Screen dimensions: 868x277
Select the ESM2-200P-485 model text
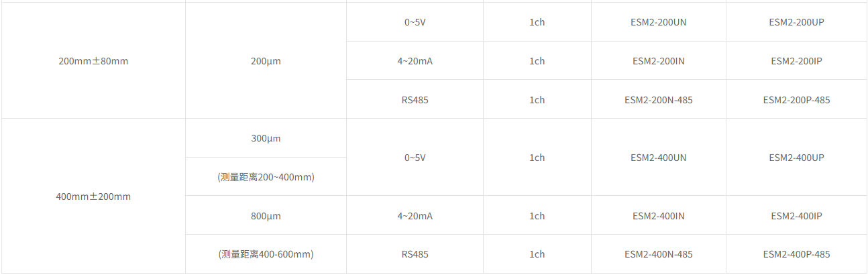point(796,100)
